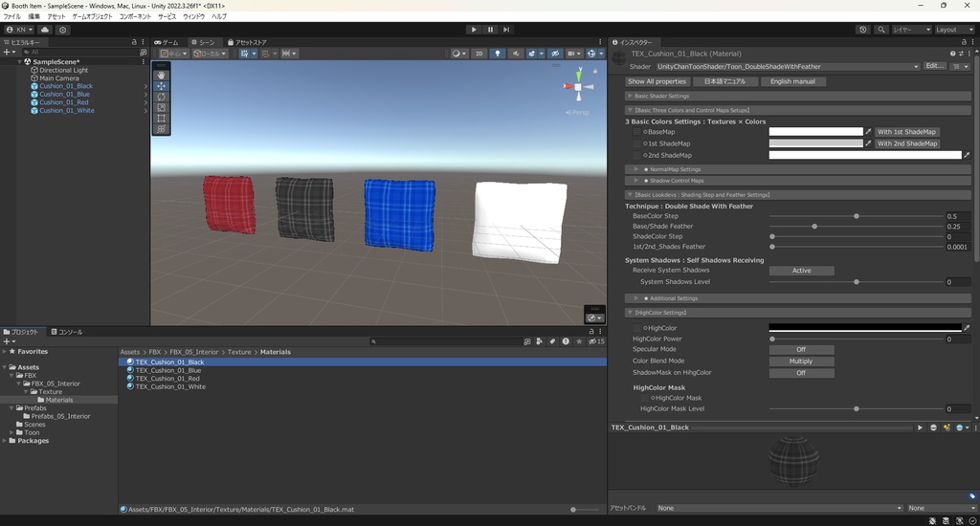Pick 1st ShadeMap color with eyedropper
Screen dimensions: 980x526
[868, 143]
